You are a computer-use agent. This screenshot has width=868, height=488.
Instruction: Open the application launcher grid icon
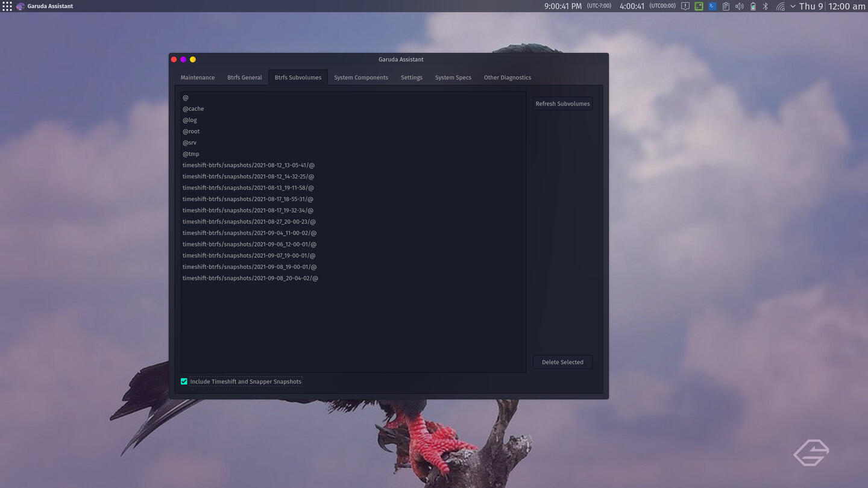7,6
